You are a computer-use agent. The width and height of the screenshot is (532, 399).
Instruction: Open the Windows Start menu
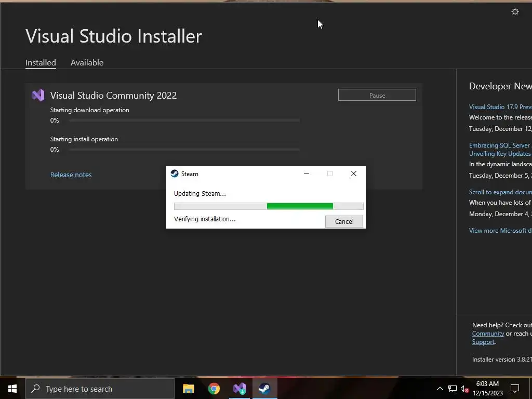click(12, 389)
